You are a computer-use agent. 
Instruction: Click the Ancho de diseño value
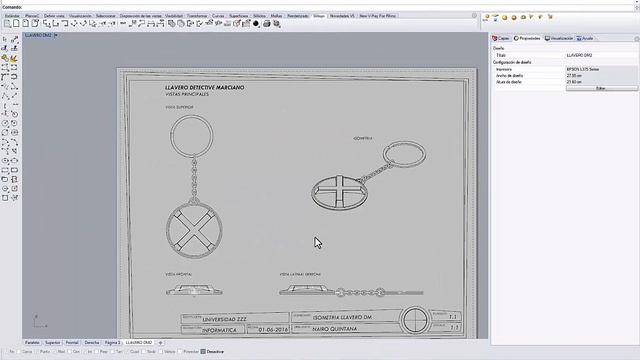tap(601, 76)
